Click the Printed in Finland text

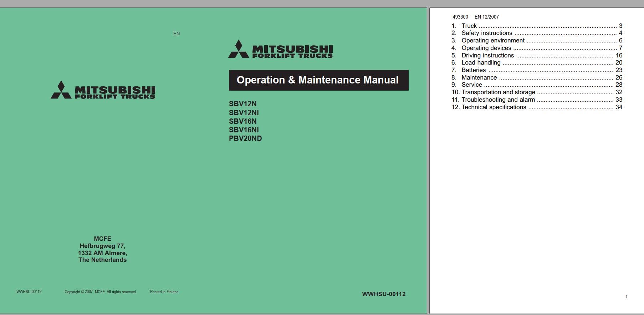coord(164,292)
